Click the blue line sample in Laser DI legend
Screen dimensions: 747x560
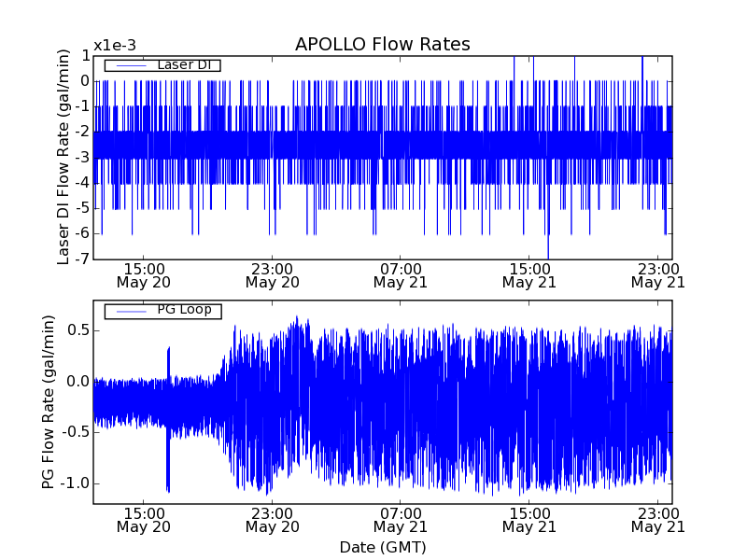[126, 65]
